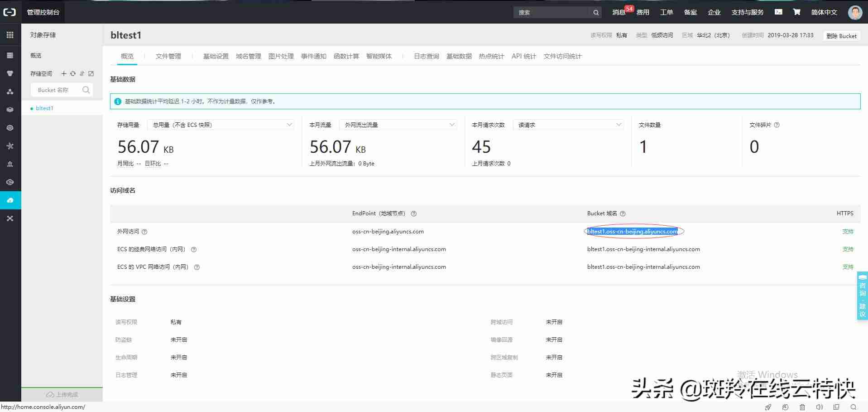The width and height of the screenshot is (868, 412).
Task: Open the API 统计 tab
Action: click(x=524, y=56)
